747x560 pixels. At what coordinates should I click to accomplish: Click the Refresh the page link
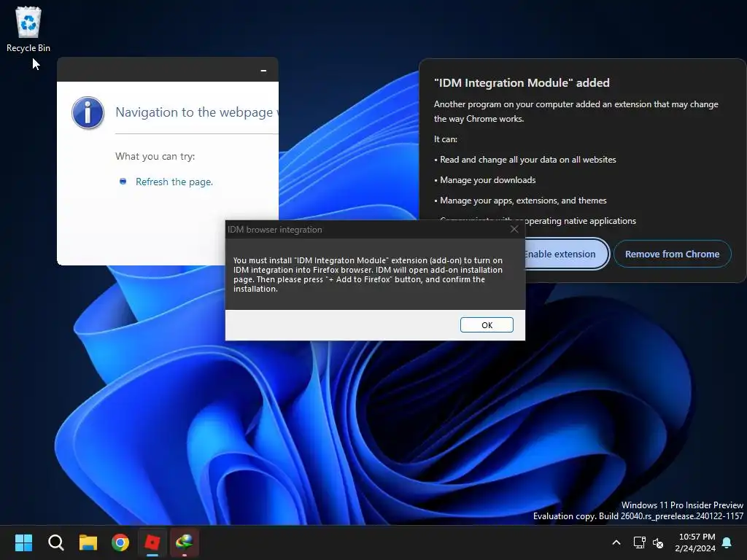[x=174, y=182]
